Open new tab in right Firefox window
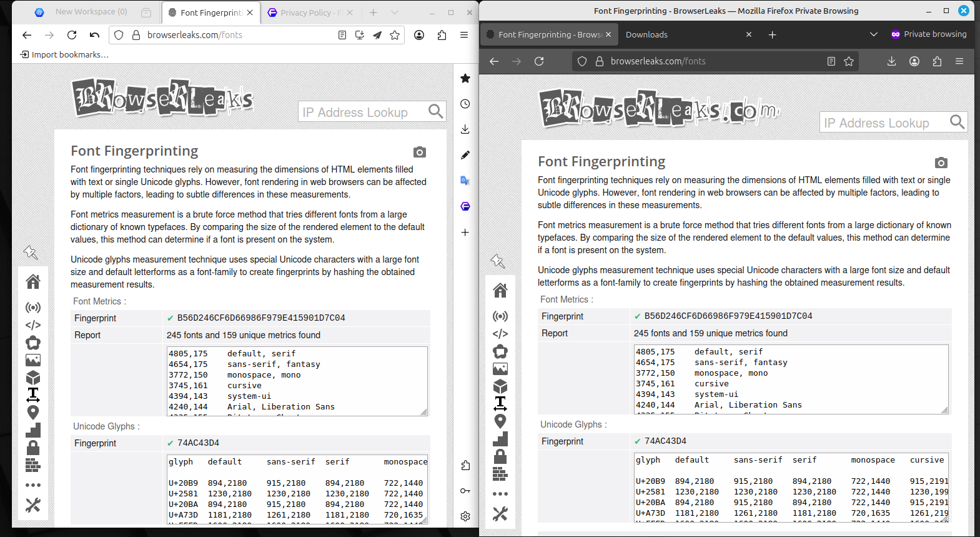Viewport: 980px width, 537px height. click(772, 34)
